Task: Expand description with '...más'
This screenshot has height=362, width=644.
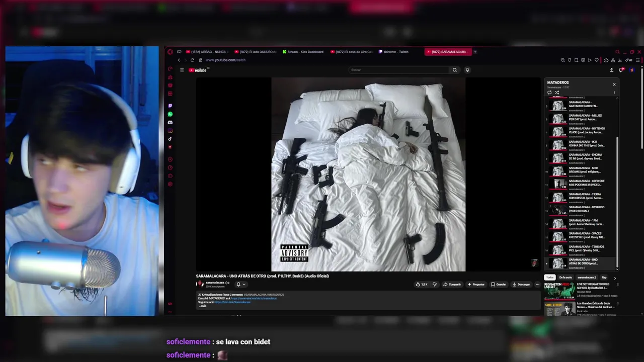Action: (x=202, y=306)
